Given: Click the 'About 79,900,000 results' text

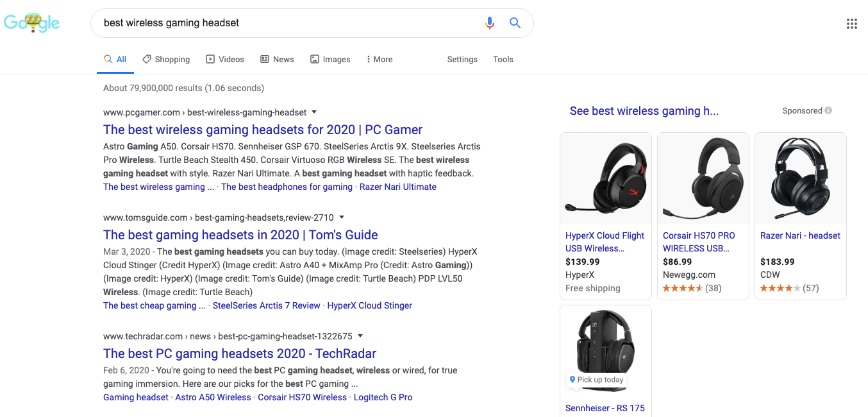Looking at the screenshot, I should (183, 88).
